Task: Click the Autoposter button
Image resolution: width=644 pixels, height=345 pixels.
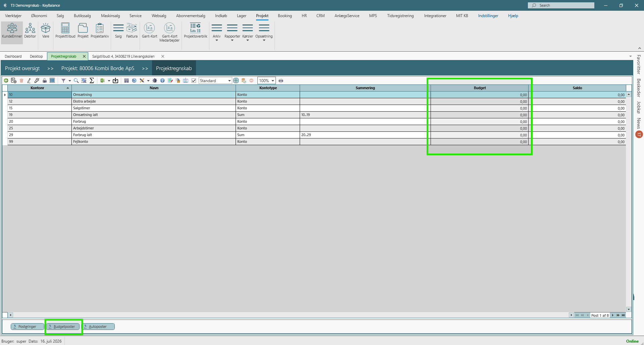Action: (x=98, y=327)
